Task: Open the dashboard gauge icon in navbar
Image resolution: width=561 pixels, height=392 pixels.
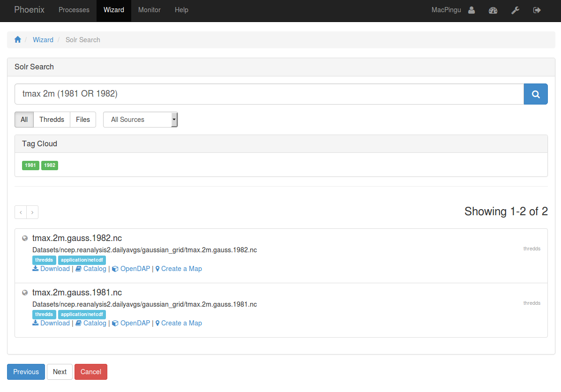Action: click(x=493, y=10)
